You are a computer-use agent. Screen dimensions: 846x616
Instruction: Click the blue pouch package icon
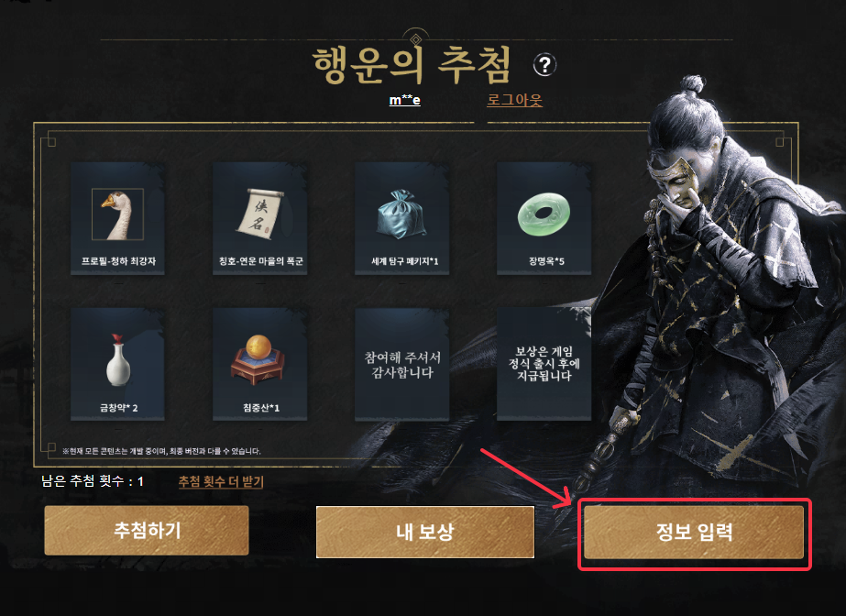(401, 214)
